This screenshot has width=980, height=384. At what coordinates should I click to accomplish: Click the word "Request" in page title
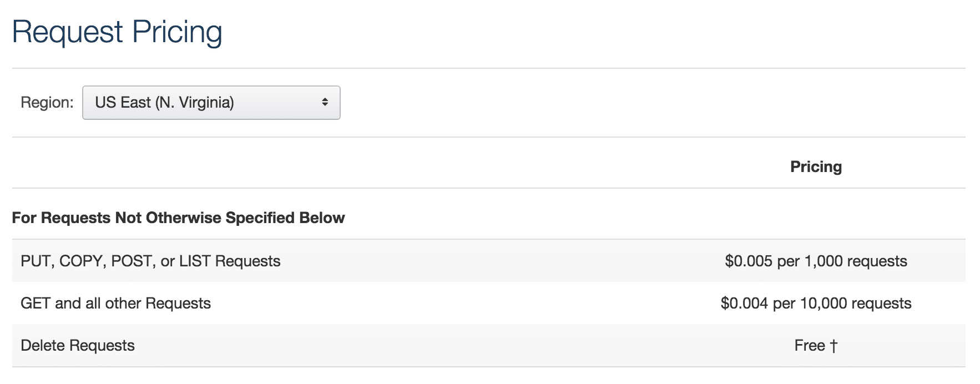point(67,32)
